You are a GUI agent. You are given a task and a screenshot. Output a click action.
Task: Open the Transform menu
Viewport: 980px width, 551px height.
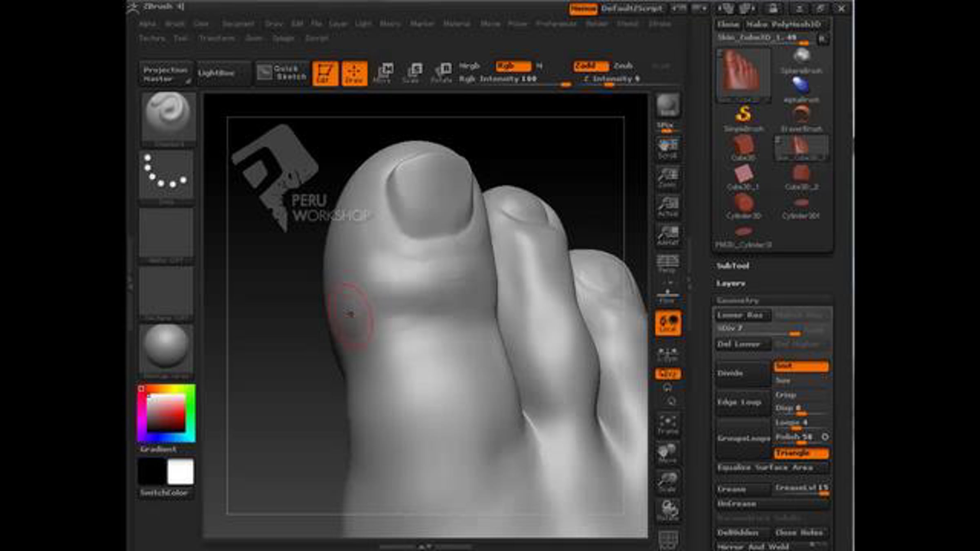[x=216, y=38]
